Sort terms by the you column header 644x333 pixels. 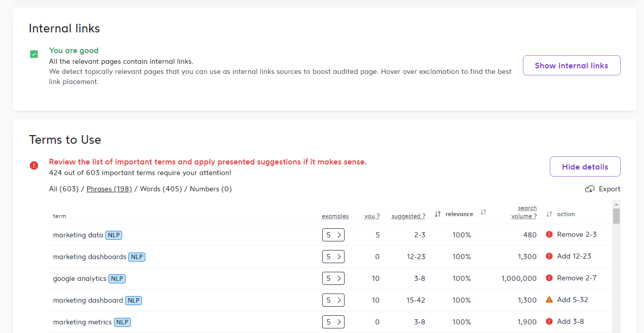pos(372,215)
